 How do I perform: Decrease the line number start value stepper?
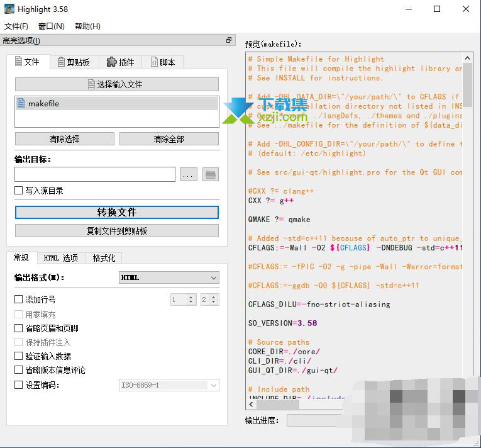coord(191,302)
